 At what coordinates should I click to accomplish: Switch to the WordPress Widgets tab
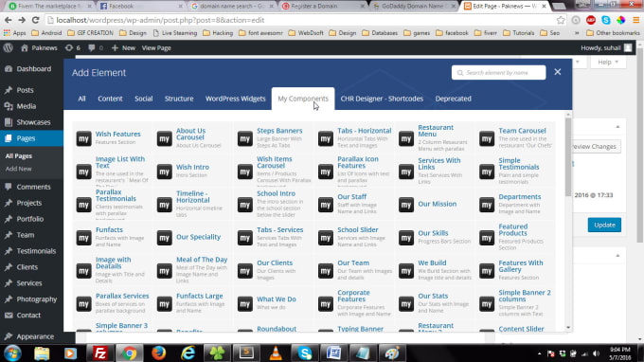coord(235,99)
